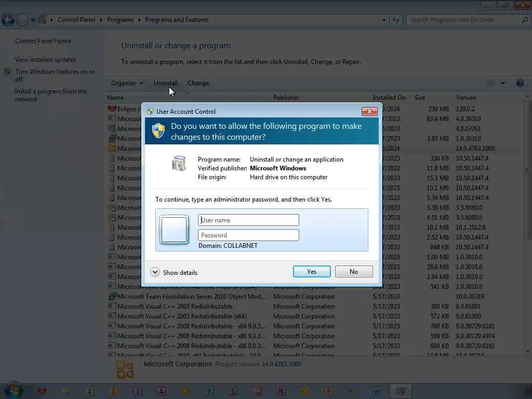
Task: Open Control Panel Home link
Action: click(x=43, y=41)
